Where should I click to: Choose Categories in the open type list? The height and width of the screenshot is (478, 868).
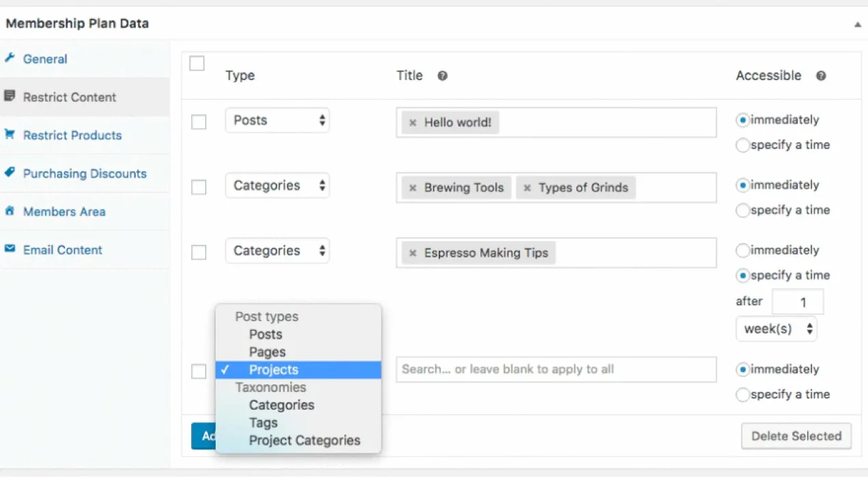(x=298, y=406)
